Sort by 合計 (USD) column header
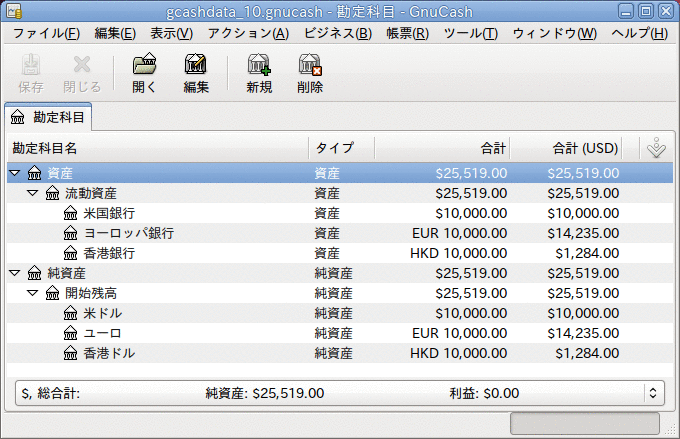Image resolution: width=680 pixels, height=439 pixels. pos(566,148)
